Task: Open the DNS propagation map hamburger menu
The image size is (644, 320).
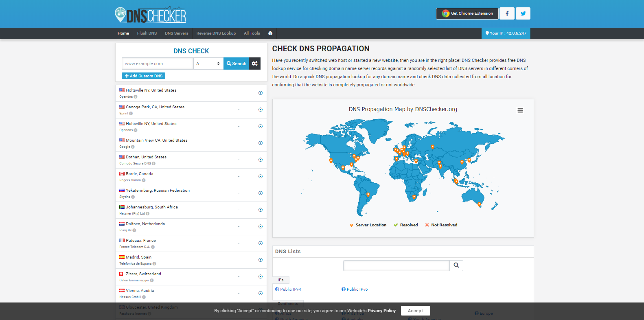Action: pos(520,110)
